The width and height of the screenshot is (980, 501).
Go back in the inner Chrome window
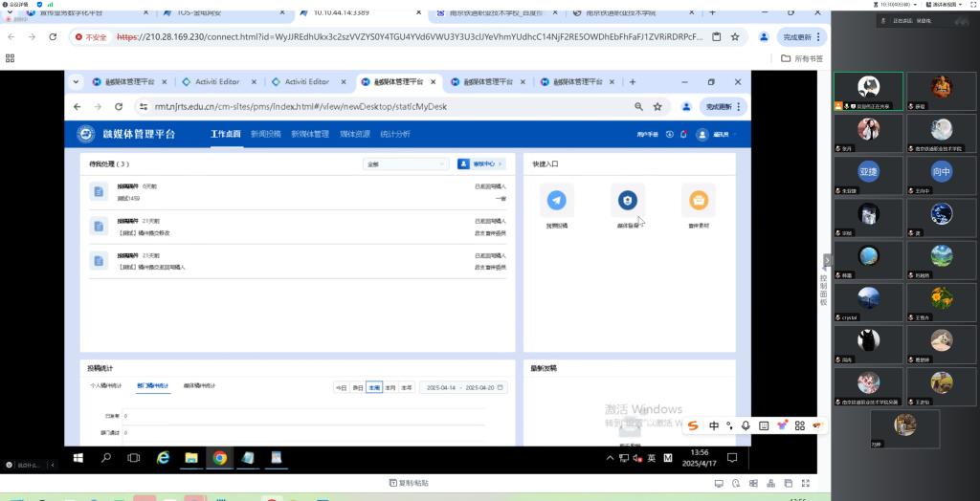[x=77, y=107]
